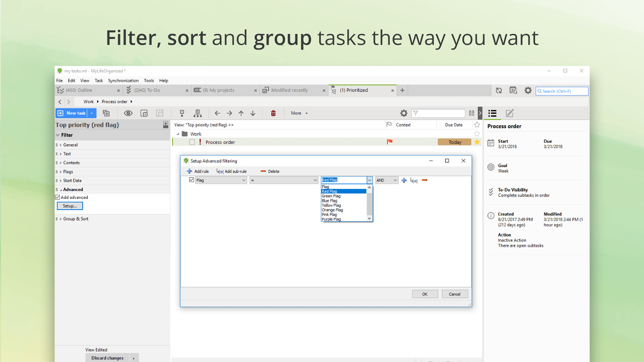Open the Synchronization menu

[x=123, y=80]
